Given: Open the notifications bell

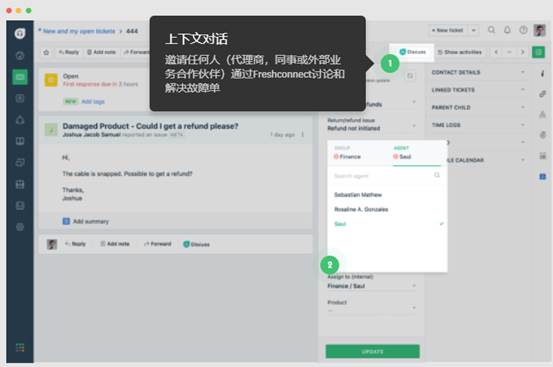Looking at the screenshot, I should click(x=507, y=30).
